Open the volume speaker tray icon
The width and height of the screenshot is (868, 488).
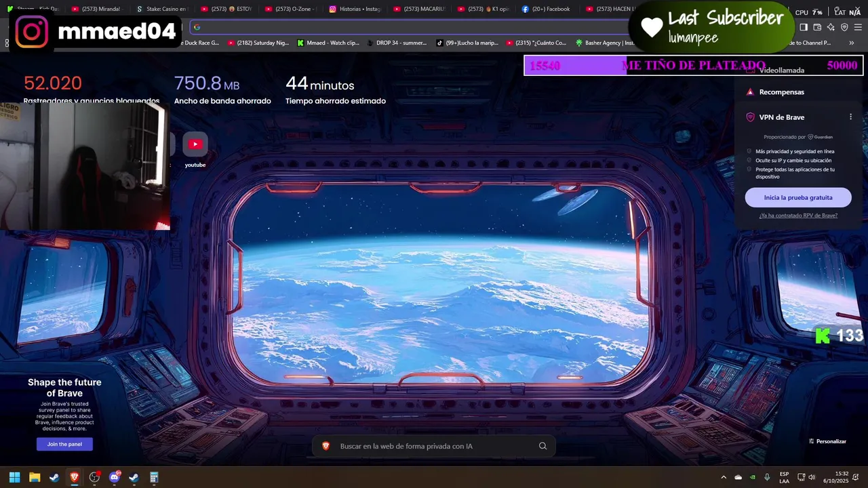[x=812, y=477]
